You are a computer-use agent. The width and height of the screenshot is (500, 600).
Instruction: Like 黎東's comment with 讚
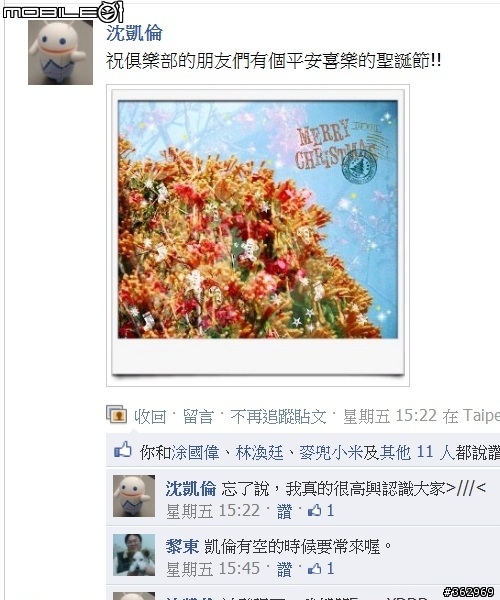click(x=284, y=569)
